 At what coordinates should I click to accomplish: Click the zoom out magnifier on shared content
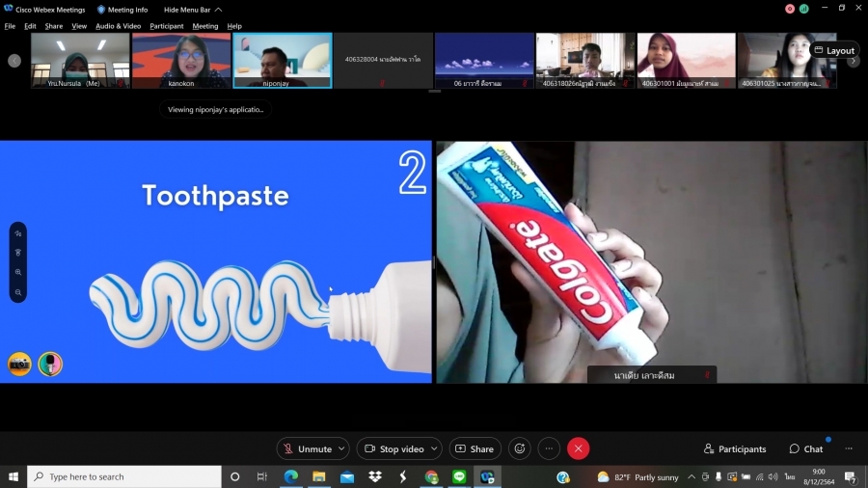tap(18, 292)
